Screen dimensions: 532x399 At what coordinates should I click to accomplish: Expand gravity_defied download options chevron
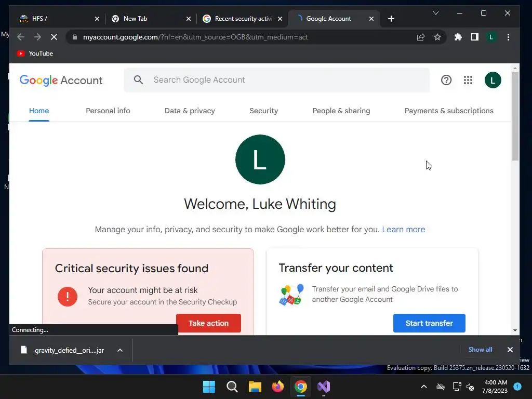tap(120, 350)
